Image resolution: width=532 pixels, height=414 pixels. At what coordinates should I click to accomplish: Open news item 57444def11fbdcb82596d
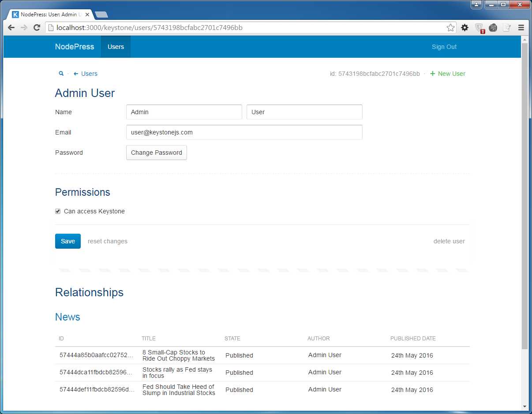(97, 390)
